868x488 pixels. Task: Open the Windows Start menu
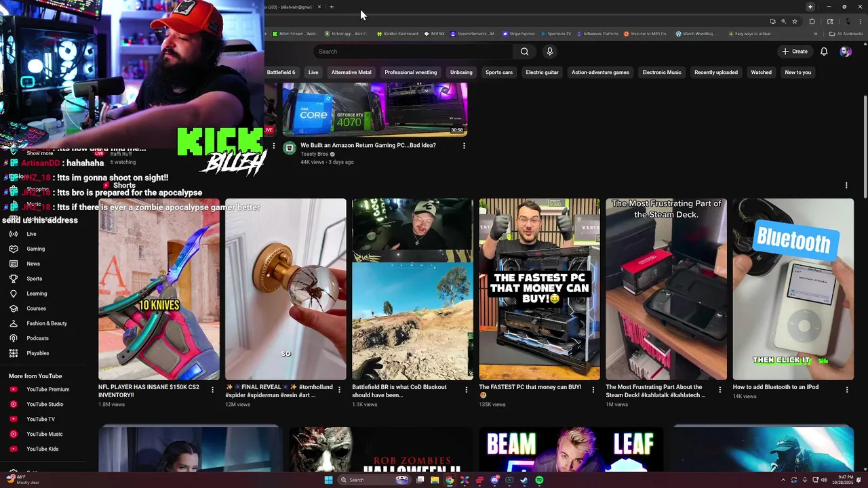point(329,480)
